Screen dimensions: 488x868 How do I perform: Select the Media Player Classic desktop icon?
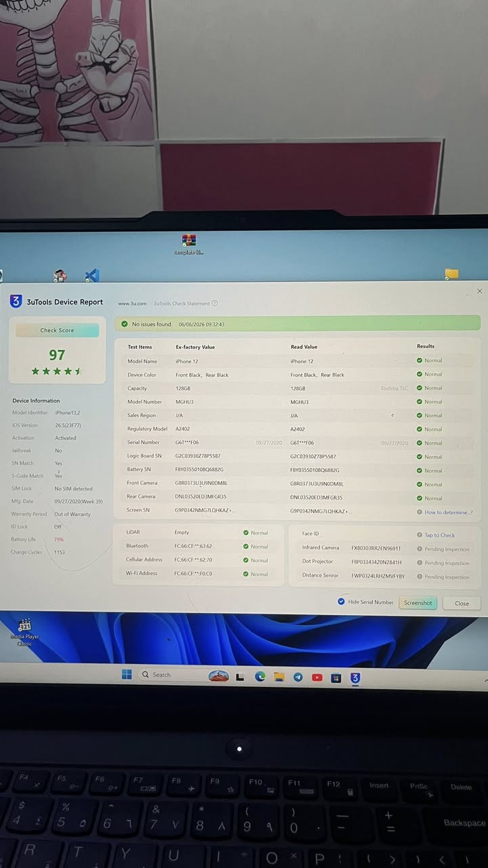click(25, 631)
